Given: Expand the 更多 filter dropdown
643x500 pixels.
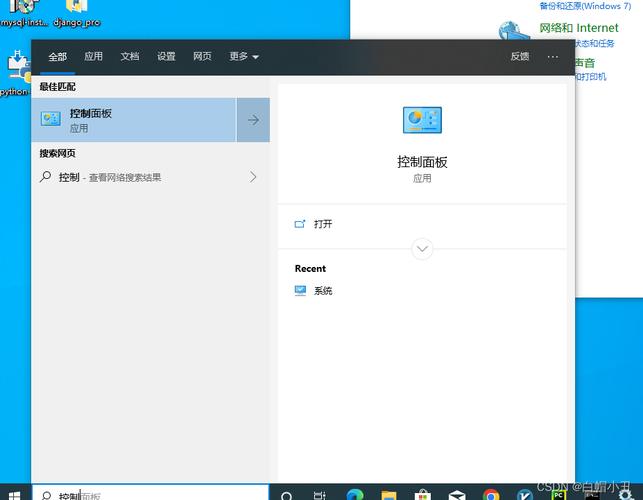Looking at the screenshot, I should tap(244, 57).
